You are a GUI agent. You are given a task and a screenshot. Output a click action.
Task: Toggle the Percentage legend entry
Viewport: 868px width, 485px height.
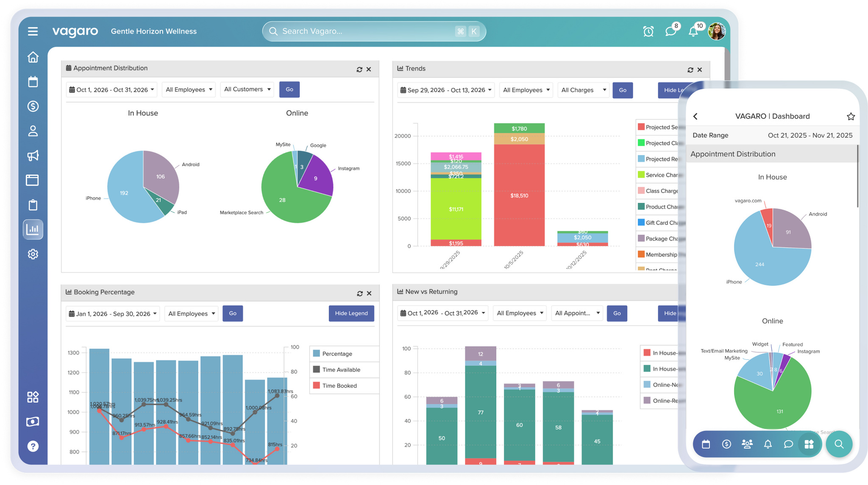click(344, 354)
